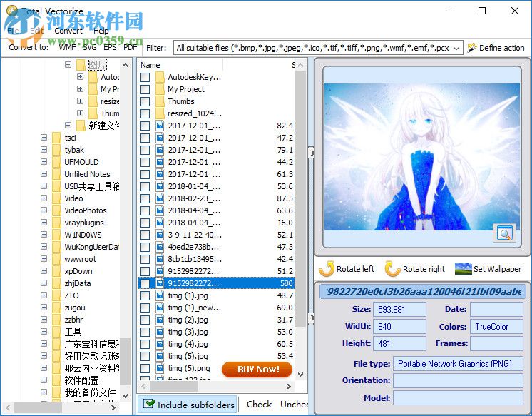Check the box for 4bed2e738b file
Image resolution: width=532 pixels, height=416 pixels.
tap(145, 247)
